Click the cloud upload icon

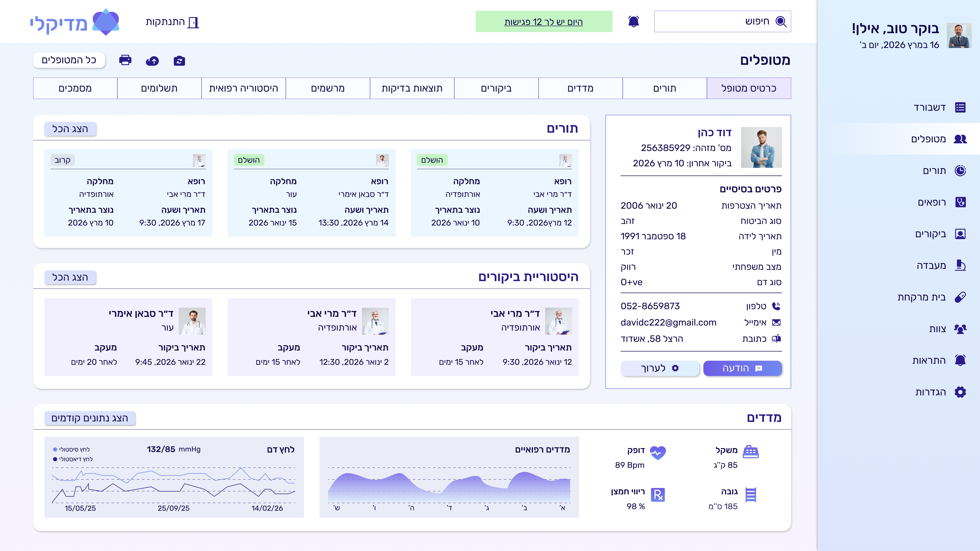(x=152, y=61)
